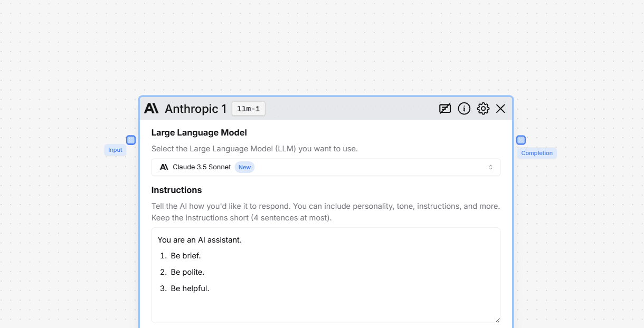This screenshot has width=644, height=328.
Task: Click 'Tell the AI how you'd like' help text
Action: 326,212
